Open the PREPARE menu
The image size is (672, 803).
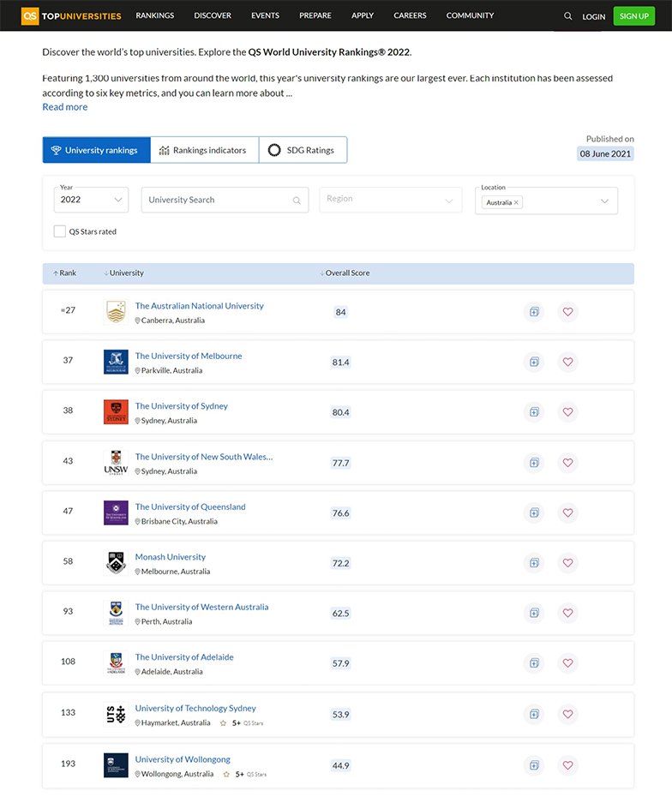[315, 15]
